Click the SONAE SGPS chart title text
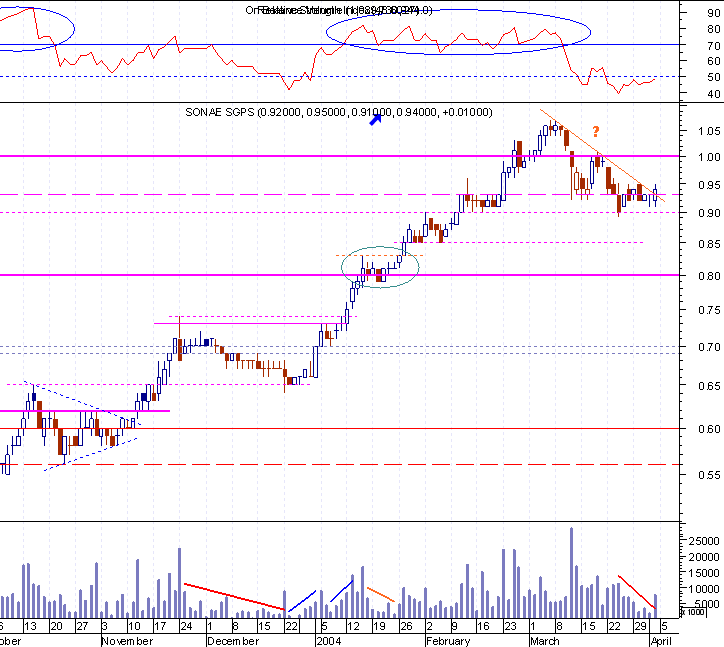Screen dimensions: 724x647 (x=338, y=112)
